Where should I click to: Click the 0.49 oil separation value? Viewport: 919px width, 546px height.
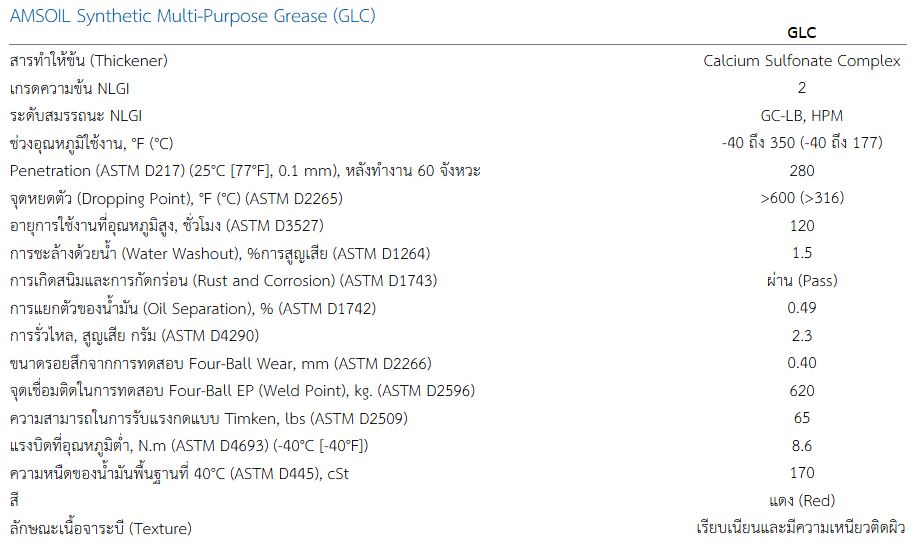(801, 308)
